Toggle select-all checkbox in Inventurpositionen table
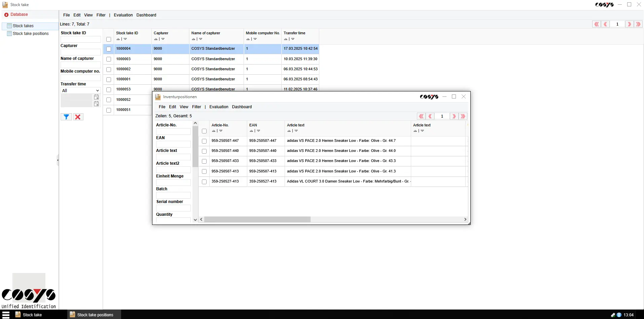The image size is (644, 319). pyautogui.click(x=204, y=131)
